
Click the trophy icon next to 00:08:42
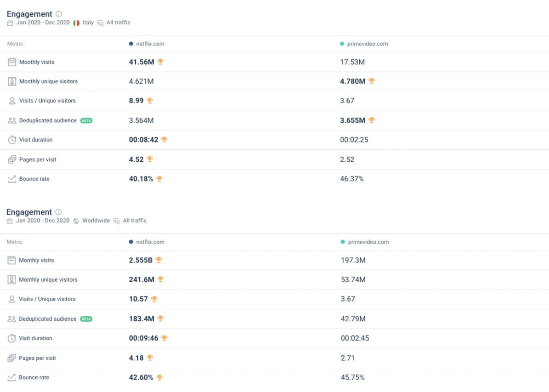point(164,139)
